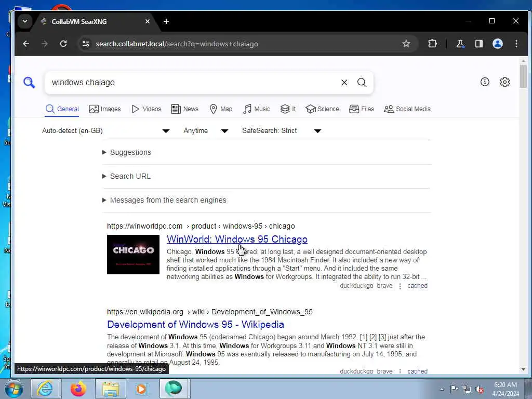Open a new tab with the plus button
This screenshot has width=532, height=399.
[x=166, y=21]
